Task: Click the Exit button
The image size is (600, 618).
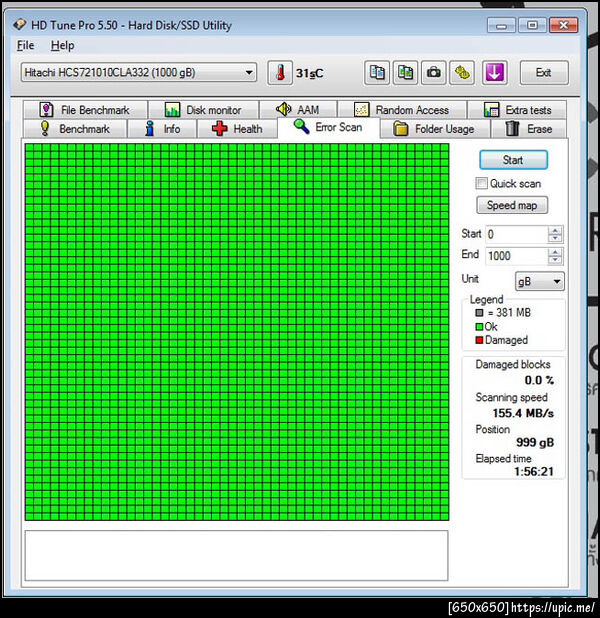Action: [544, 73]
